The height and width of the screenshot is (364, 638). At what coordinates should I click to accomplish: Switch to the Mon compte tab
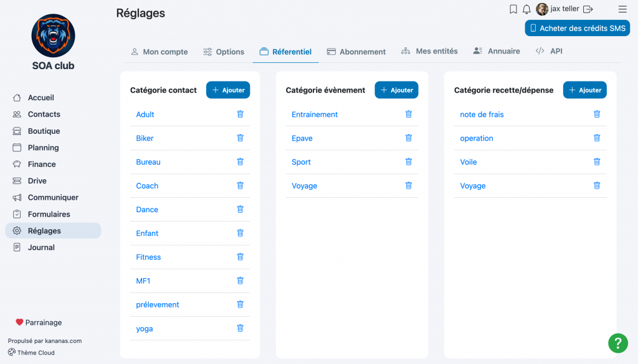click(159, 52)
